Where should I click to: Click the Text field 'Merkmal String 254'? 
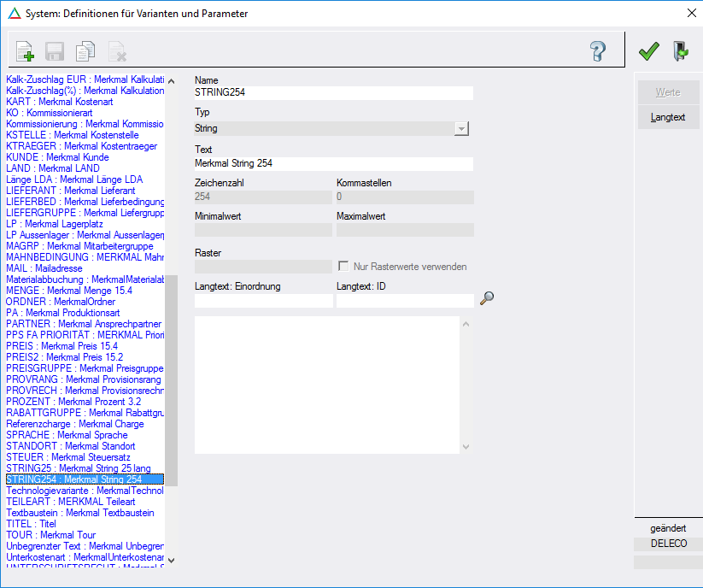point(333,163)
